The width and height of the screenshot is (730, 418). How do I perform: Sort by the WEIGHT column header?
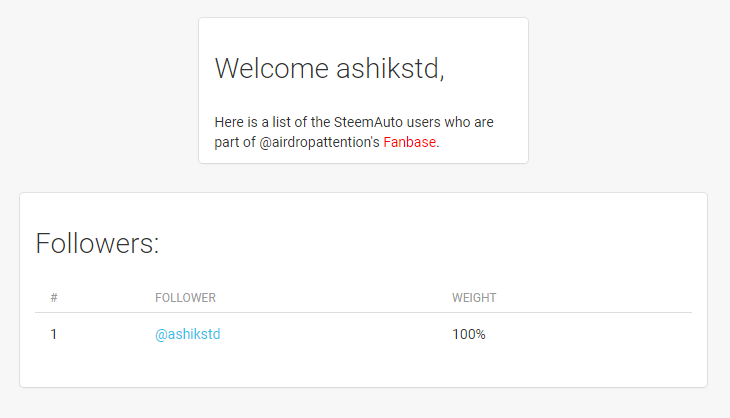click(x=474, y=298)
